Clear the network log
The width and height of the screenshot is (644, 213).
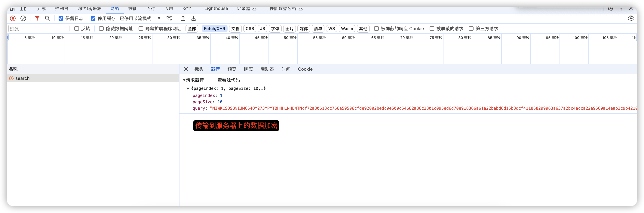[23, 19]
